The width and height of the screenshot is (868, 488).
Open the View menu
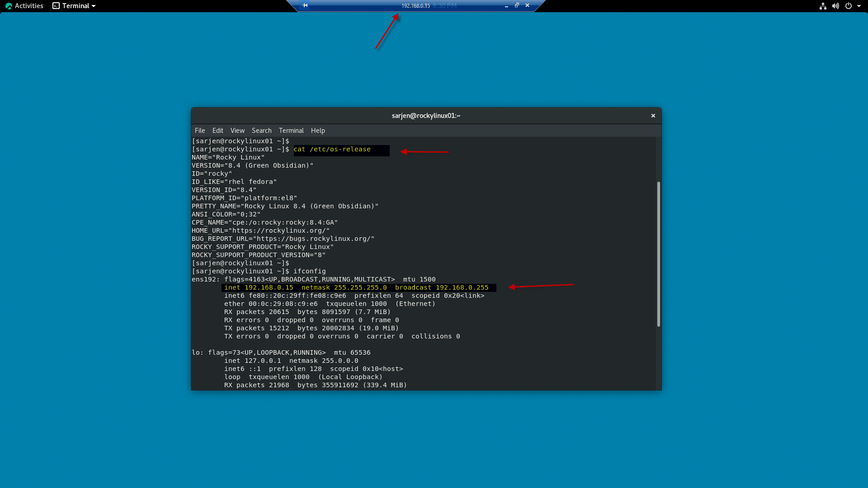(237, 131)
